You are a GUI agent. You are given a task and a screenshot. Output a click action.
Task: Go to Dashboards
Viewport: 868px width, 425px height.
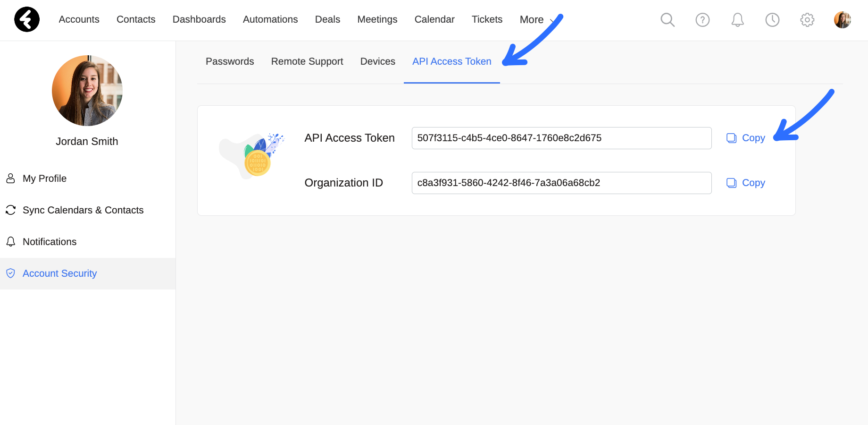(199, 19)
